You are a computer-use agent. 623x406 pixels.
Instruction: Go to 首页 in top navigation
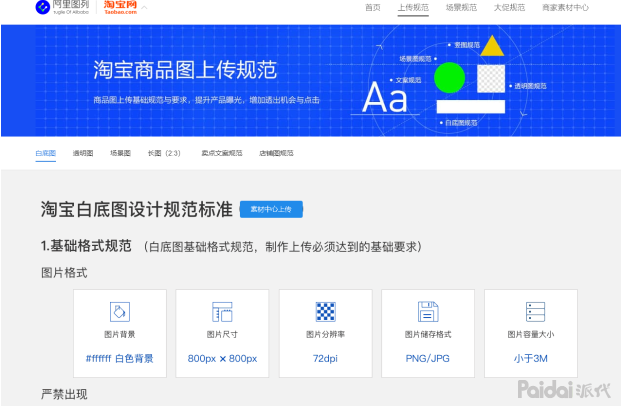pos(373,8)
